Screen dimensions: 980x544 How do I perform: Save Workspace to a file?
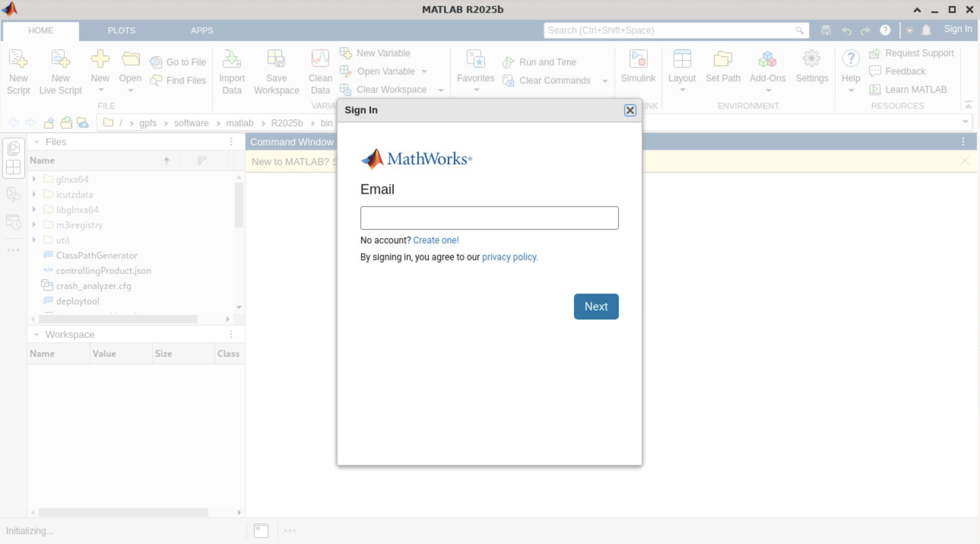[x=276, y=72]
